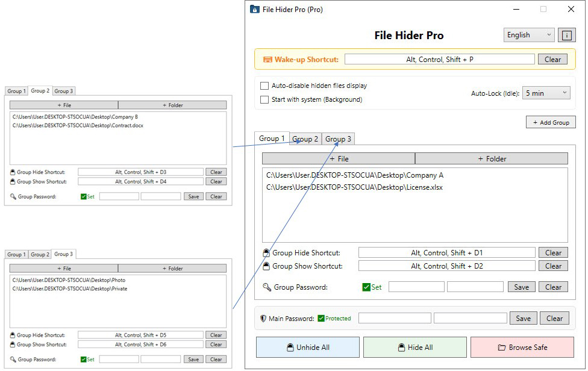
Task: Click the key icon in Group 2 preview panel
Action: (x=13, y=196)
